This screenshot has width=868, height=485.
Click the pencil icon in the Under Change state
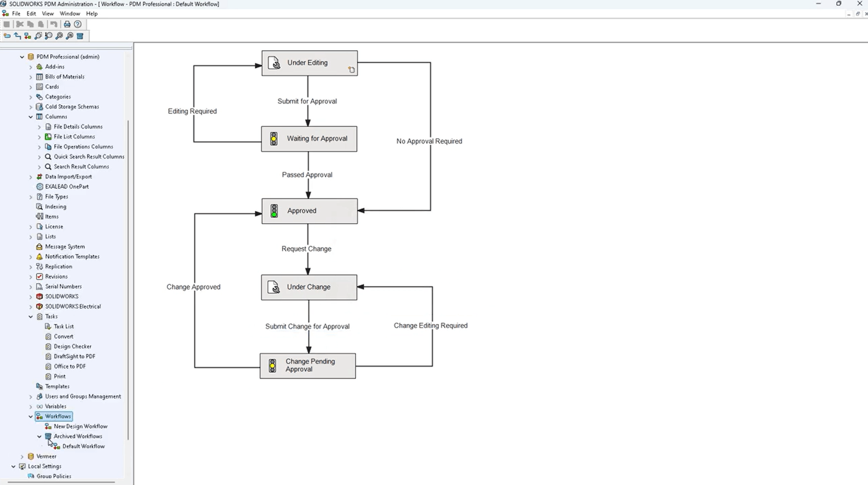[x=274, y=287]
